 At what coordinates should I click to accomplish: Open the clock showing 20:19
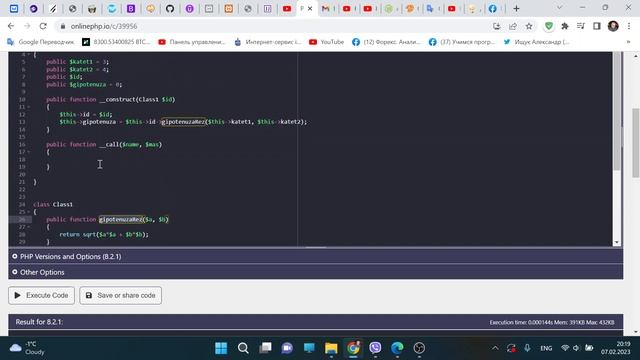(615, 348)
